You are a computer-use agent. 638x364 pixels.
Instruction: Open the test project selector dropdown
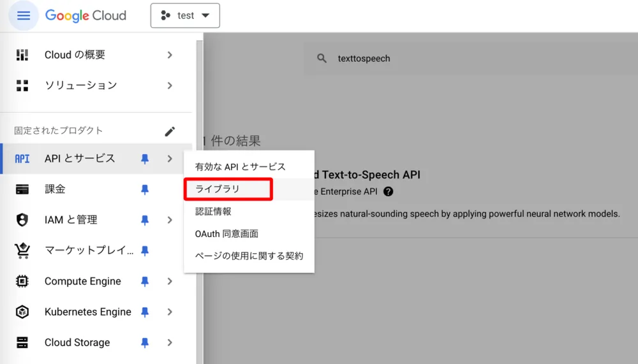tap(185, 15)
